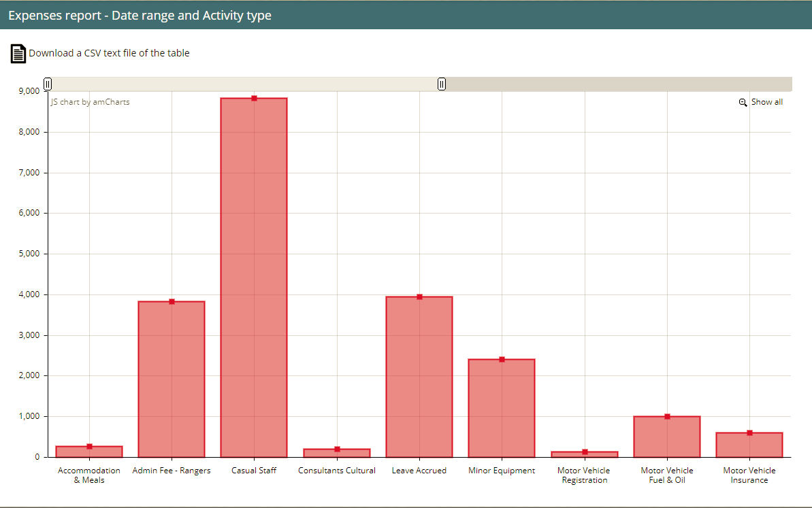Click the Accommodation & Meals bar
The image size is (812, 508).
click(89, 452)
